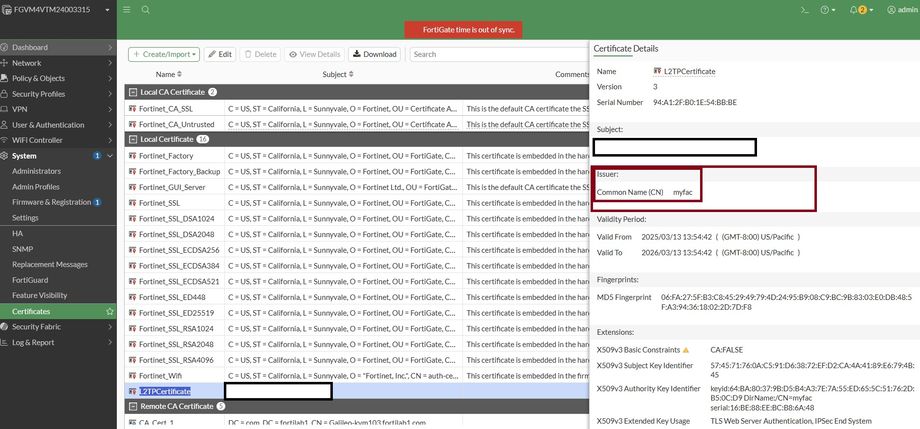Toggle the hamburger menu icon
This screenshot has height=429, width=920.
(x=127, y=10)
